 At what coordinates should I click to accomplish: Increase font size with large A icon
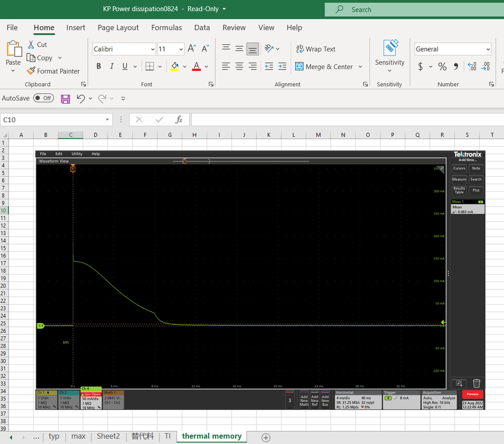(192, 48)
